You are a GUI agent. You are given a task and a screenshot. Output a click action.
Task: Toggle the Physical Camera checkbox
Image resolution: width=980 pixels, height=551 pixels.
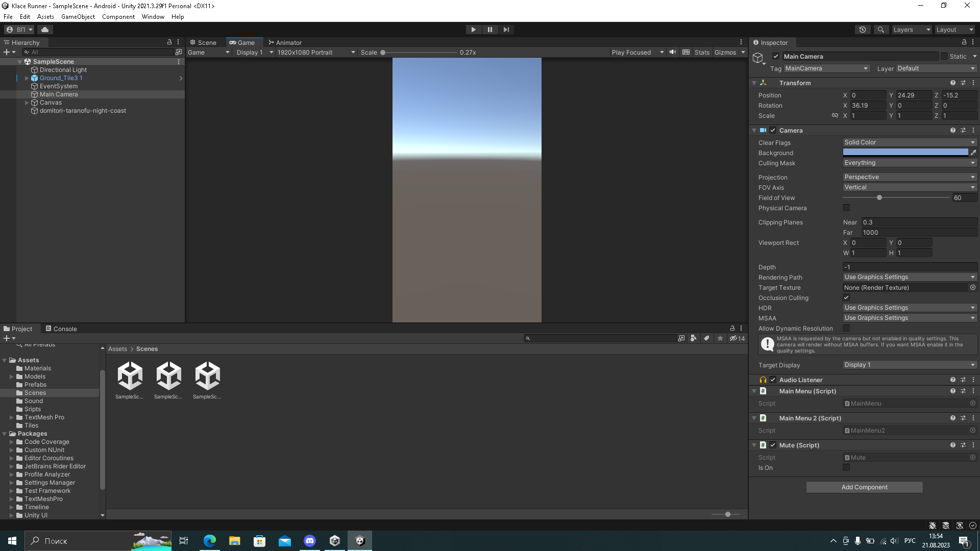tap(847, 208)
